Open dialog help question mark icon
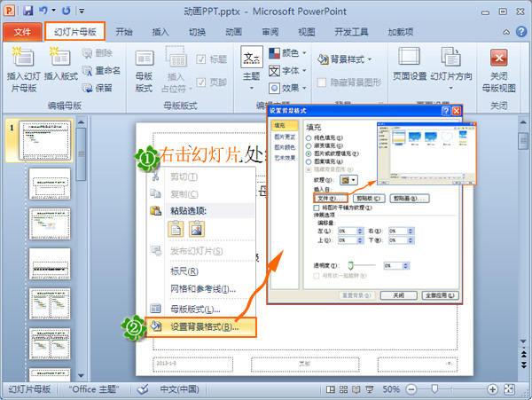Viewport: 532px width, 400px height. [x=446, y=111]
